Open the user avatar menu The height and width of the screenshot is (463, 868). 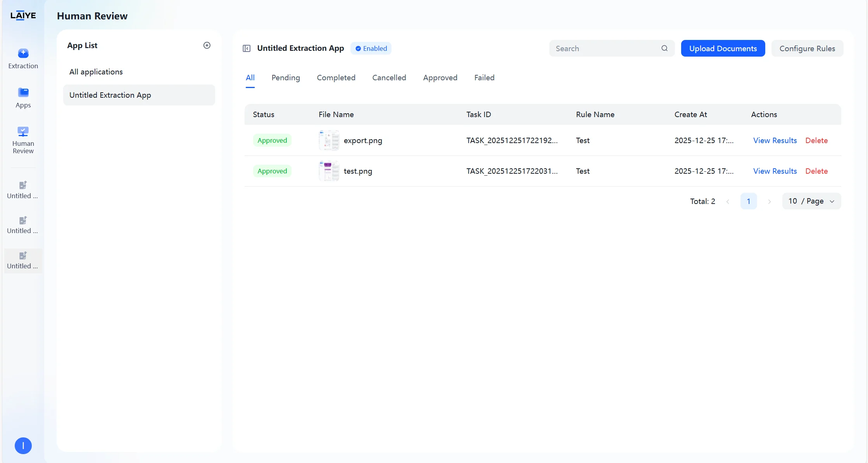pyautogui.click(x=23, y=446)
